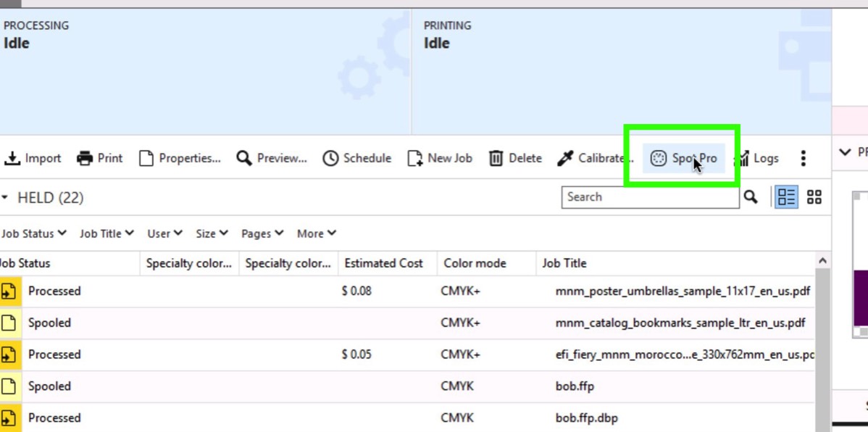Open Spot Pro tool
This screenshot has width=868, height=432.
683,158
